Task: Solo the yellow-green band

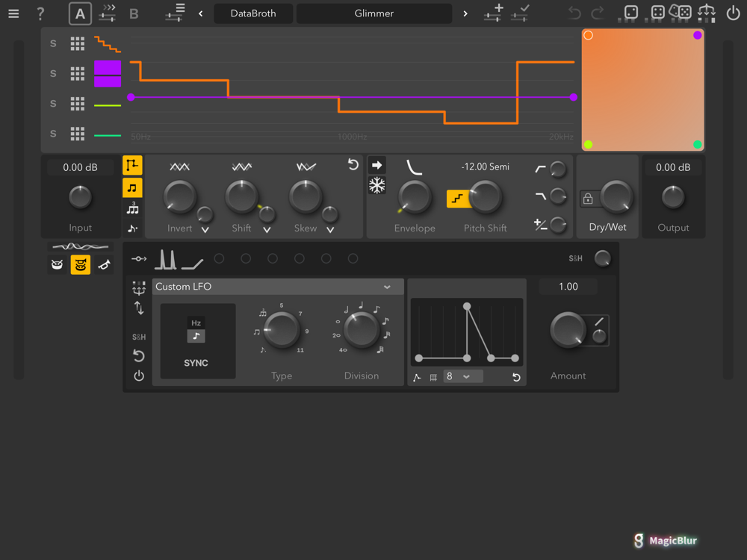Action: (x=53, y=104)
